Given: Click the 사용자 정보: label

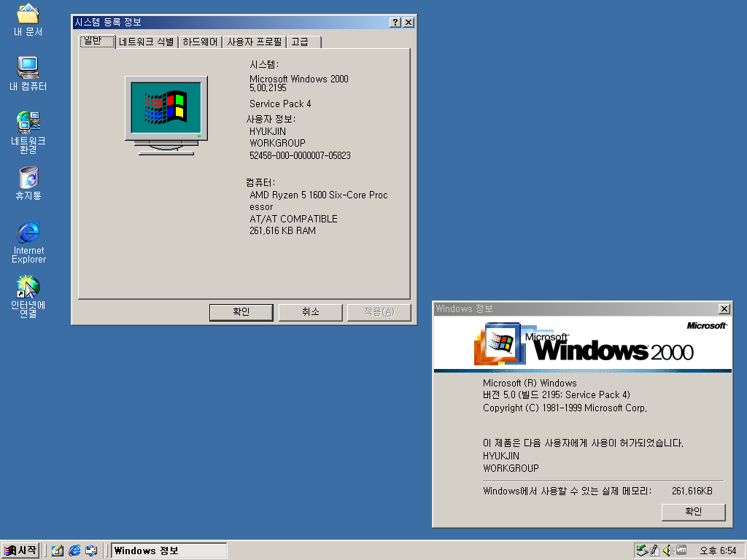Looking at the screenshot, I should point(271,119).
